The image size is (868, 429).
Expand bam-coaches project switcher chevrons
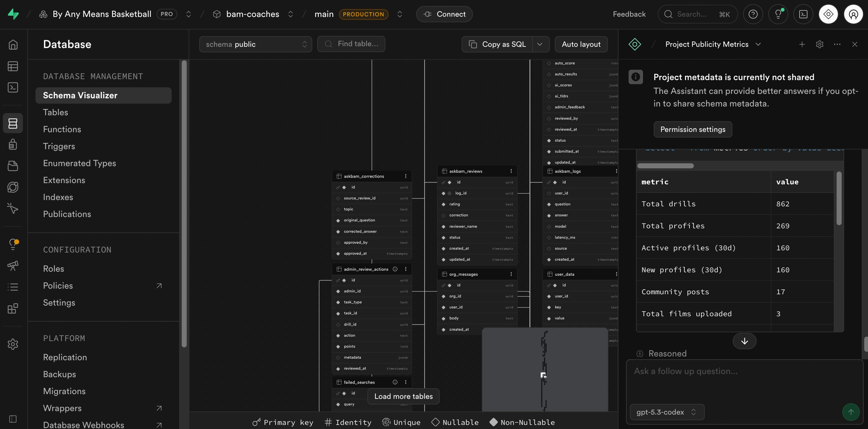click(x=291, y=14)
